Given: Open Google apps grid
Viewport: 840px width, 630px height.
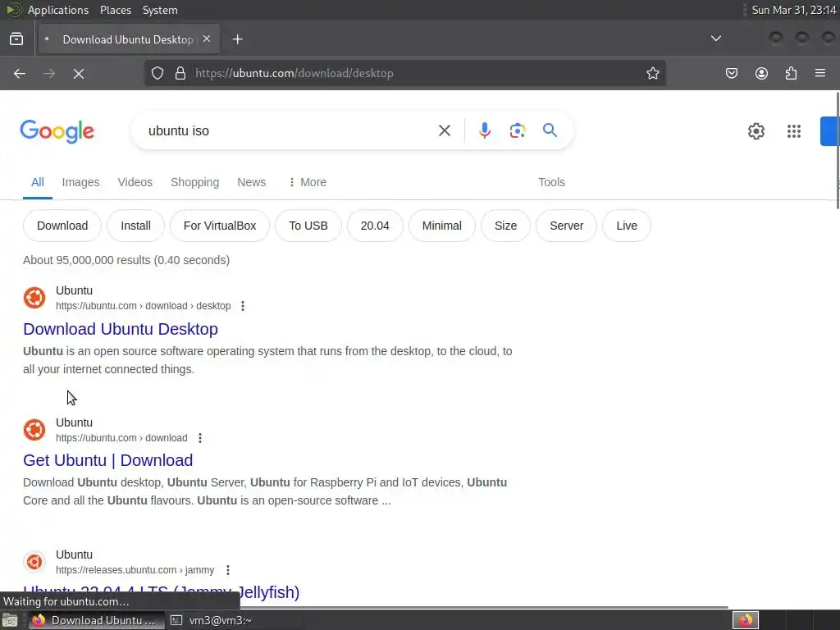Looking at the screenshot, I should (x=794, y=131).
